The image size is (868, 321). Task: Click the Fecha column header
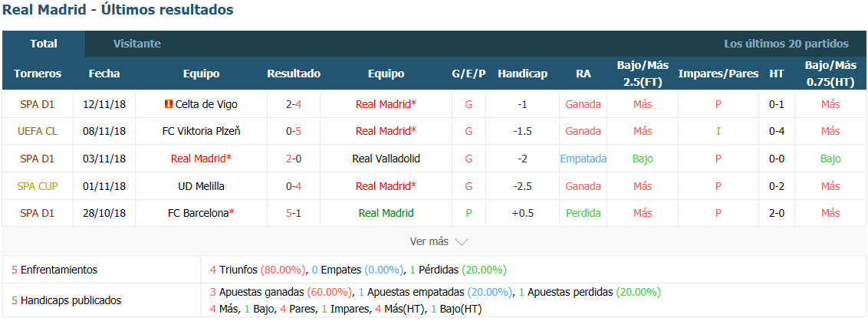point(104,74)
